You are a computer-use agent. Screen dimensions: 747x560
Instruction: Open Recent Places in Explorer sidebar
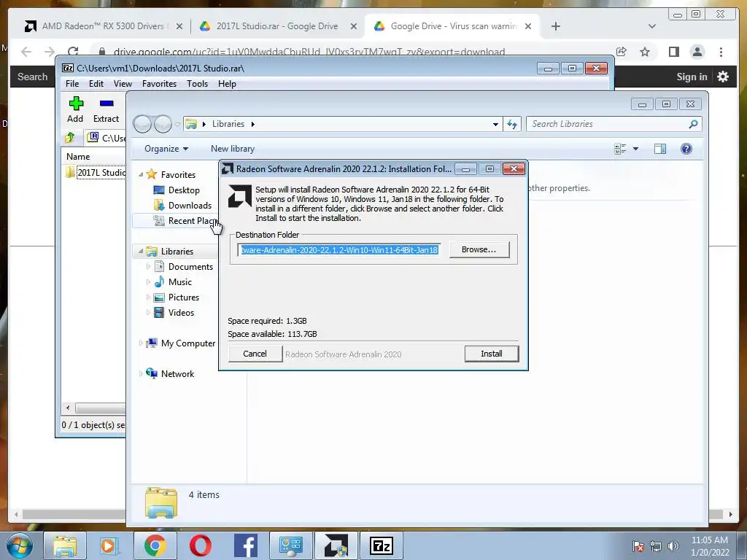click(186, 220)
